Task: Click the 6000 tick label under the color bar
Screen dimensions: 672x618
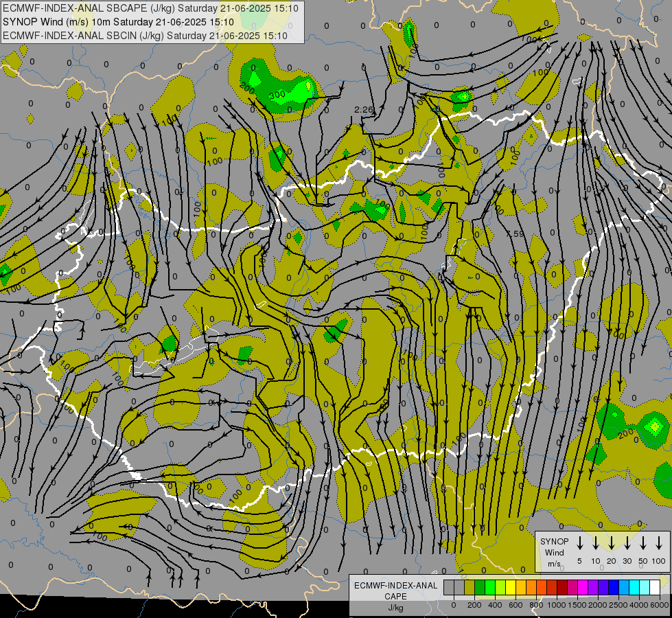Action: tap(660, 605)
